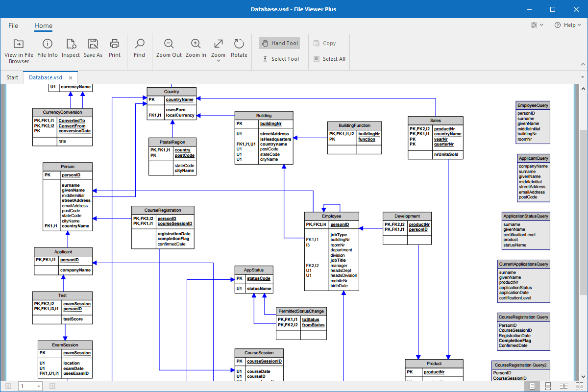Click the Select All button

[329, 59]
